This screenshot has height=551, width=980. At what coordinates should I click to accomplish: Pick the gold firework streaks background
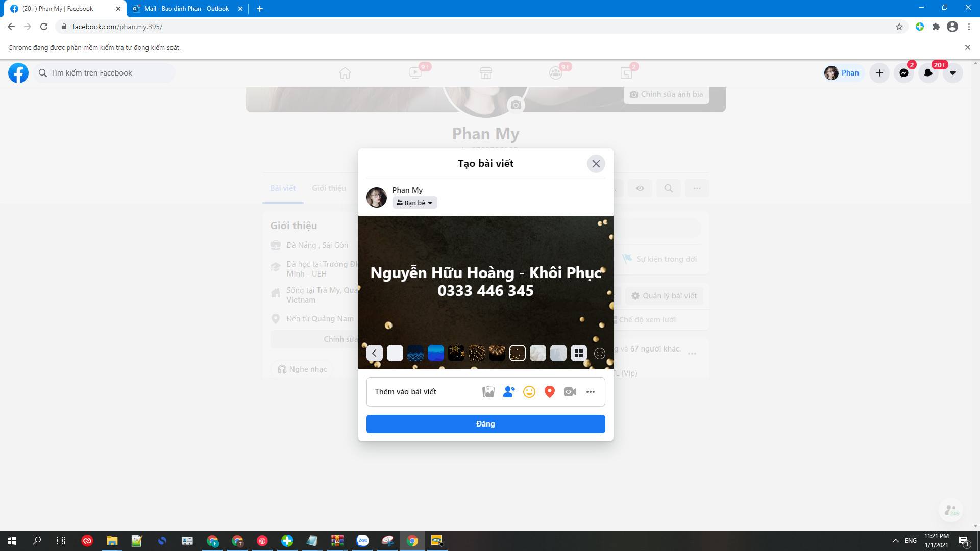tap(477, 353)
